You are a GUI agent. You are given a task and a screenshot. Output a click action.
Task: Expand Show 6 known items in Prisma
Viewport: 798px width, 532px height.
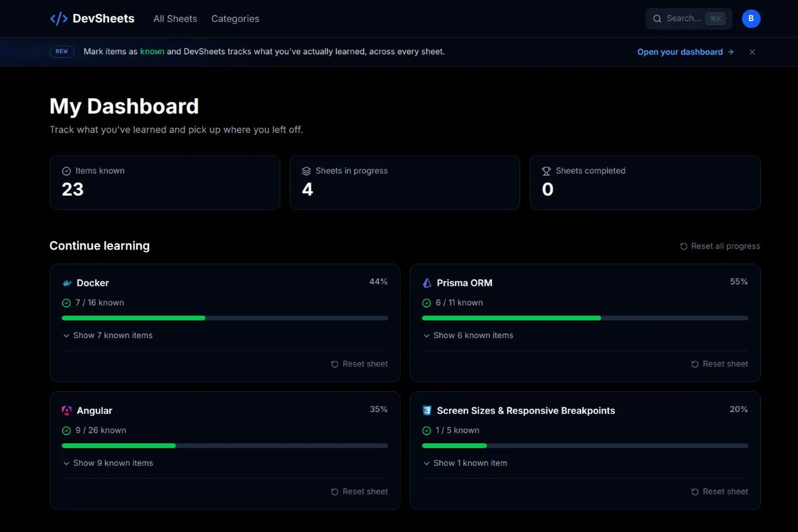pyautogui.click(x=468, y=335)
